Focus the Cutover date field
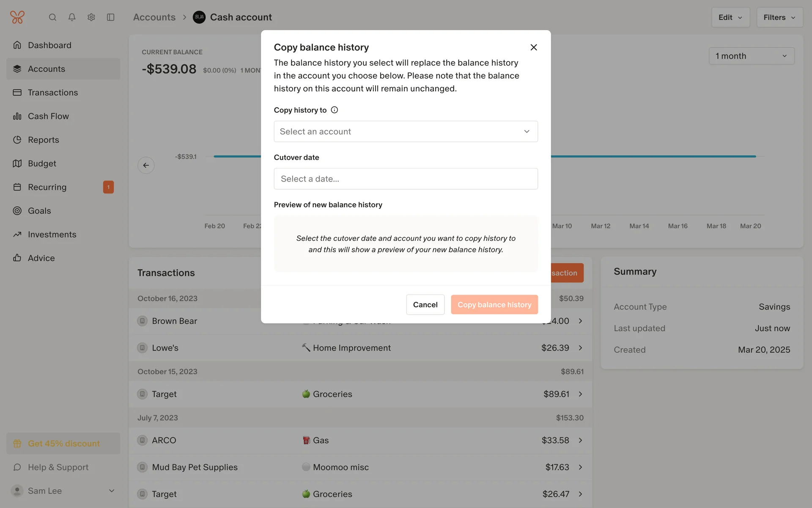Viewport: 812px width, 508px height. tap(406, 179)
